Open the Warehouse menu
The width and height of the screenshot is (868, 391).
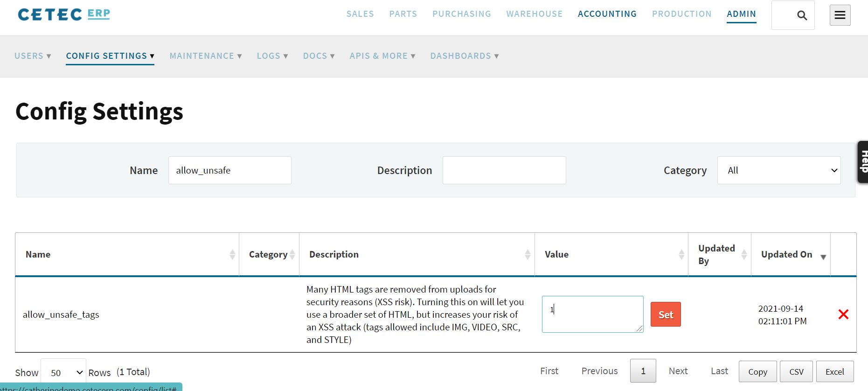[x=535, y=14]
